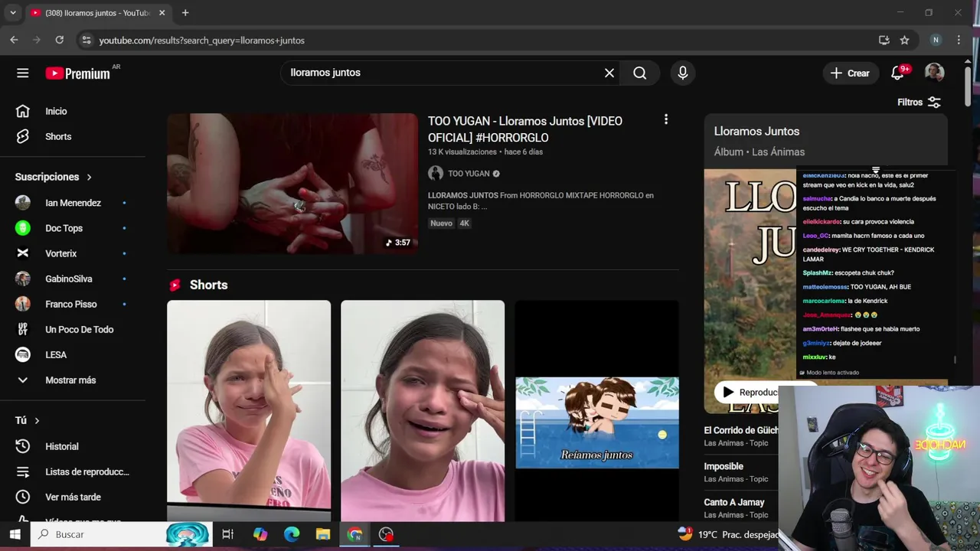Open Lloramos Juntos album panel title

756,132
